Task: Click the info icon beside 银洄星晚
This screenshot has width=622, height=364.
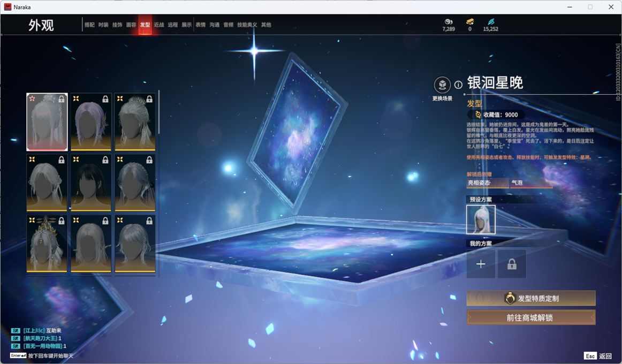Action: point(458,85)
